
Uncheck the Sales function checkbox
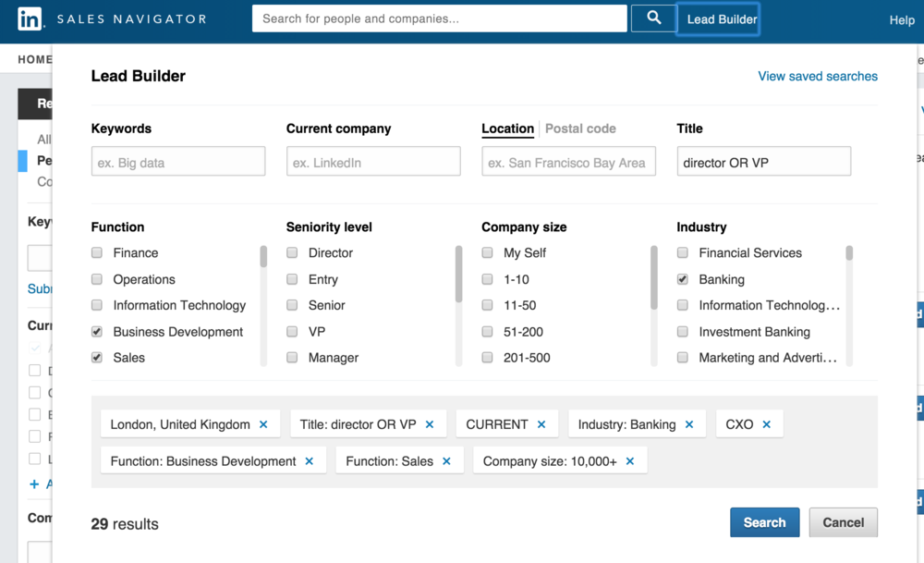point(97,357)
